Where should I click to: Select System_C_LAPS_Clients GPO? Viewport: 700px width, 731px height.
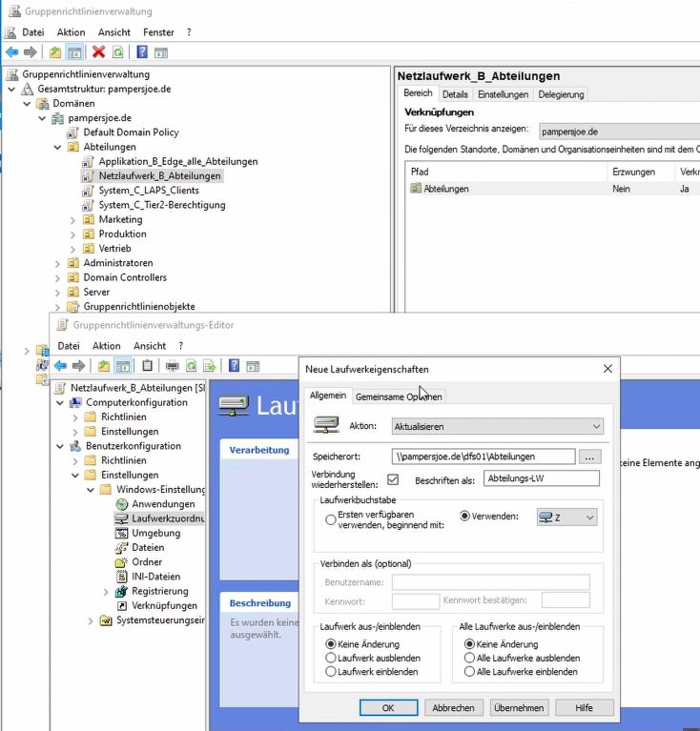(x=149, y=191)
